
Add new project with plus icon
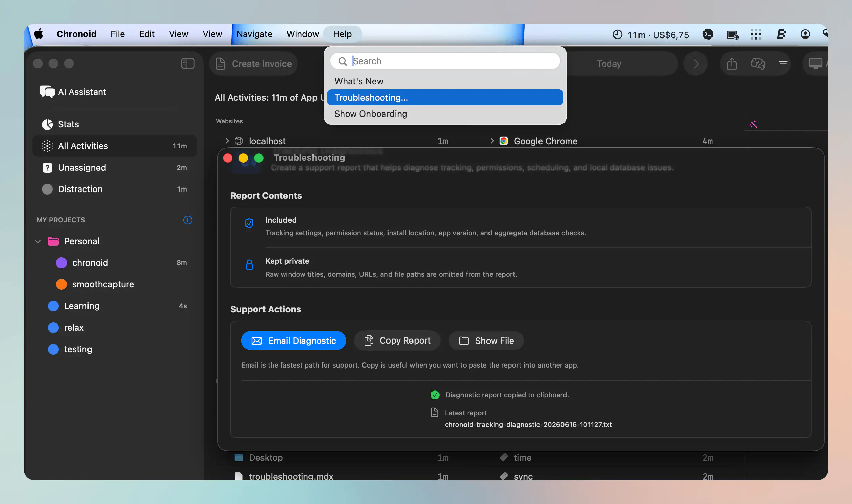pos(188,220)
